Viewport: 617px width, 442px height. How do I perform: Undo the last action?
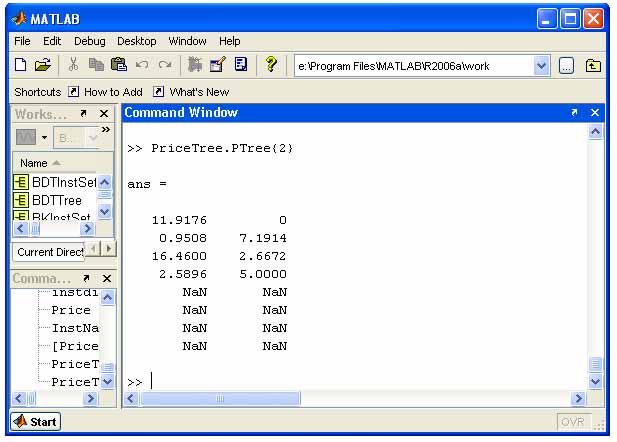pos(142,65)
